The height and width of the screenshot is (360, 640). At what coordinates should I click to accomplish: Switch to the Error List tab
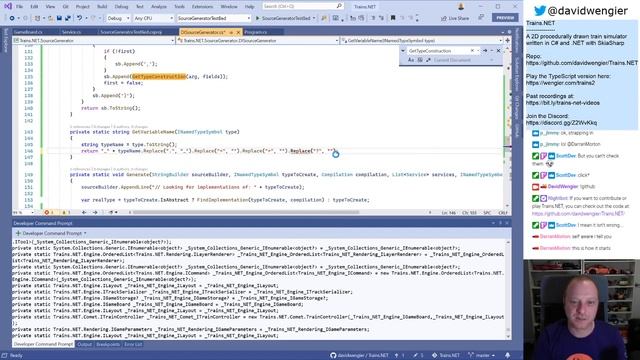click(133, 344)
